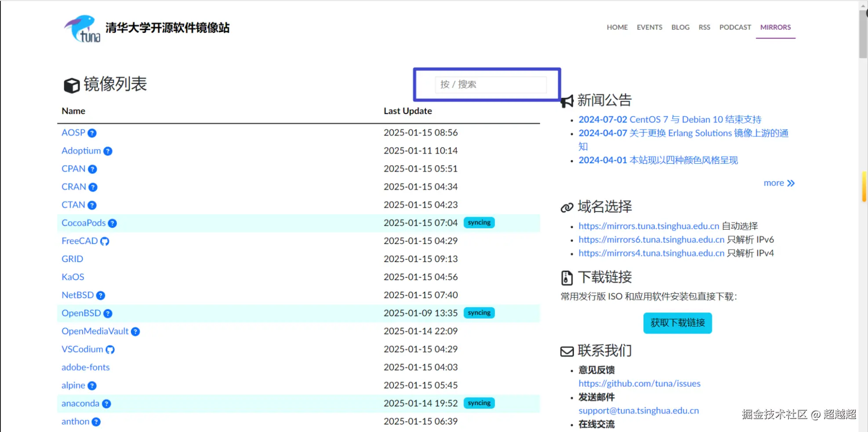This screenshot has width=868, height=432.
Task: Open the CPAN mirror link
Action: (73, 169)
